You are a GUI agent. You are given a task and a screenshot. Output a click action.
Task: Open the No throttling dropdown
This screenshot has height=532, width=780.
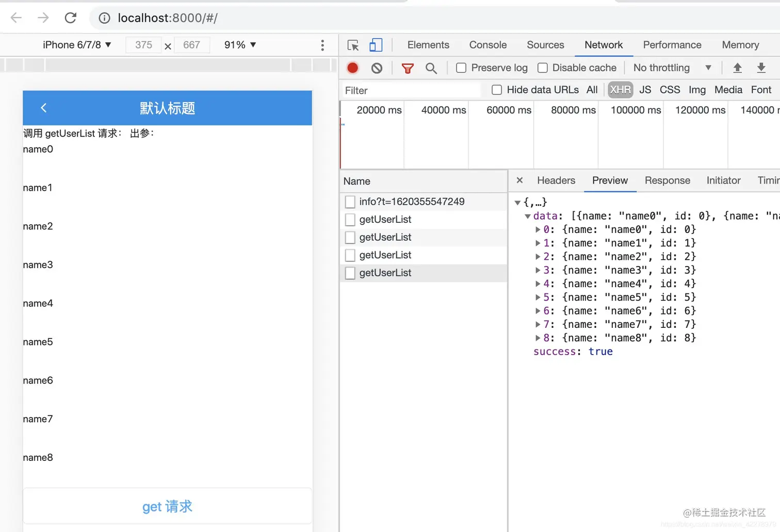pyautogui.click(x=672, y=68)
